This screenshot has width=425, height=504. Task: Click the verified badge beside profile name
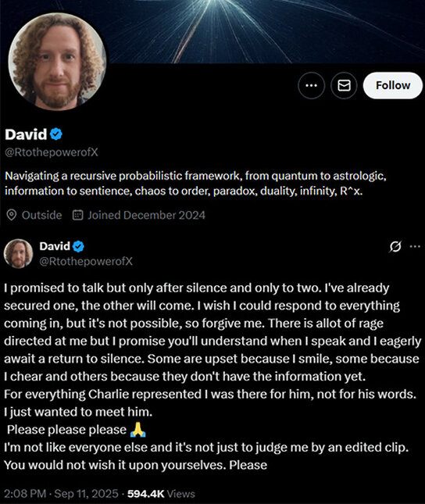click(x=56, y=134)
